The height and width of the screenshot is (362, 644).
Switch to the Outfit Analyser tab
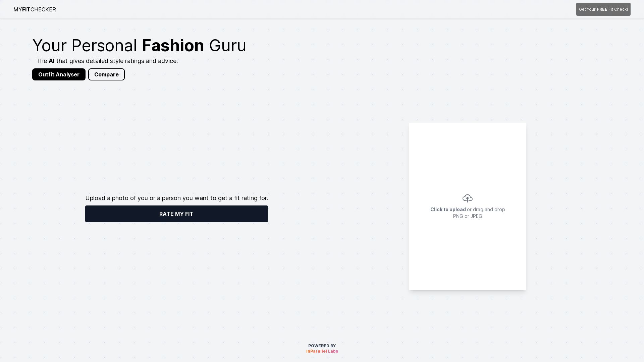[x=59, y=74]
